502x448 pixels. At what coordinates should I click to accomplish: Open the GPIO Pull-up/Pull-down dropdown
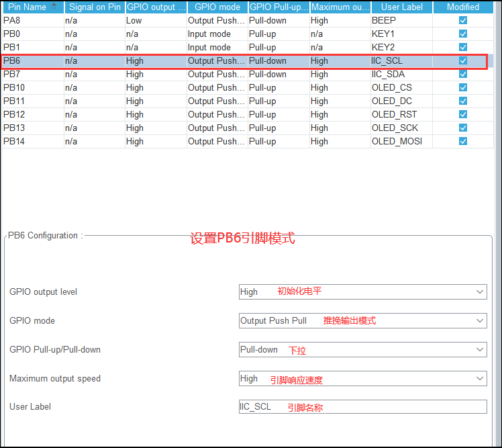[362, 349]
